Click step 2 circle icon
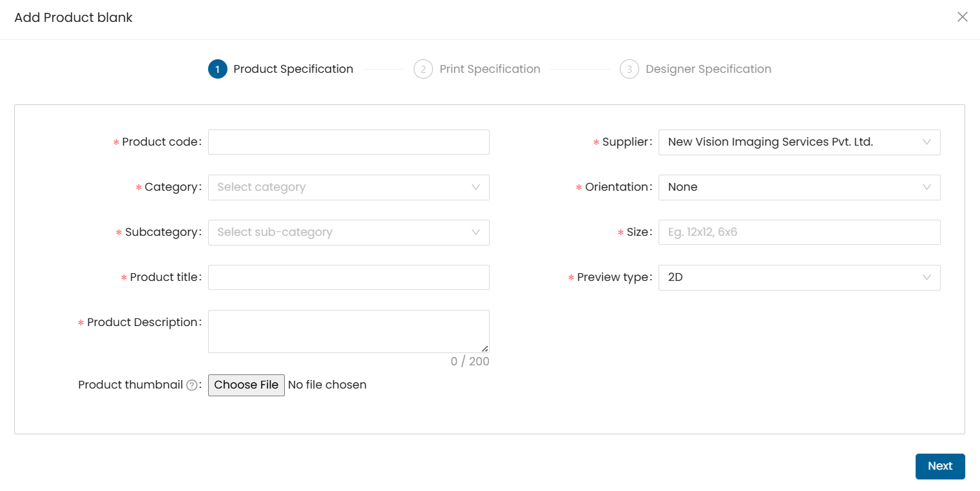The height and width of the screenshot is (491, 980). pyautogui.click(x=423, y=69)
